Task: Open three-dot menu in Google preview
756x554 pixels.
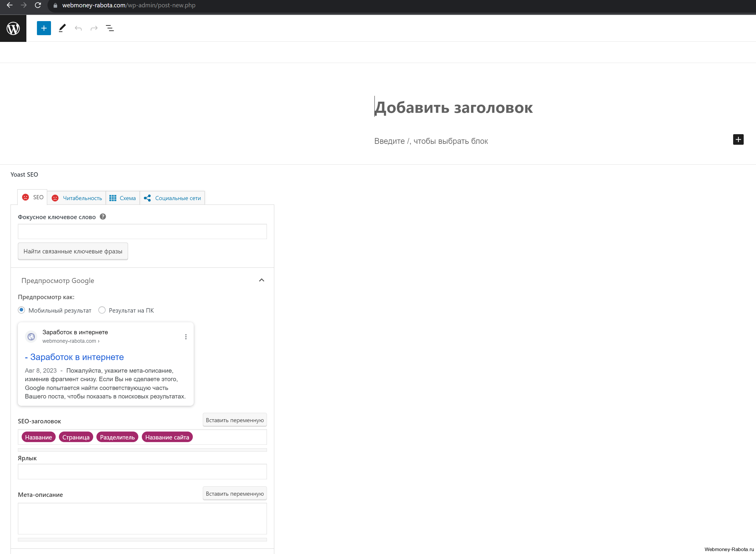Action: [186, 337]
